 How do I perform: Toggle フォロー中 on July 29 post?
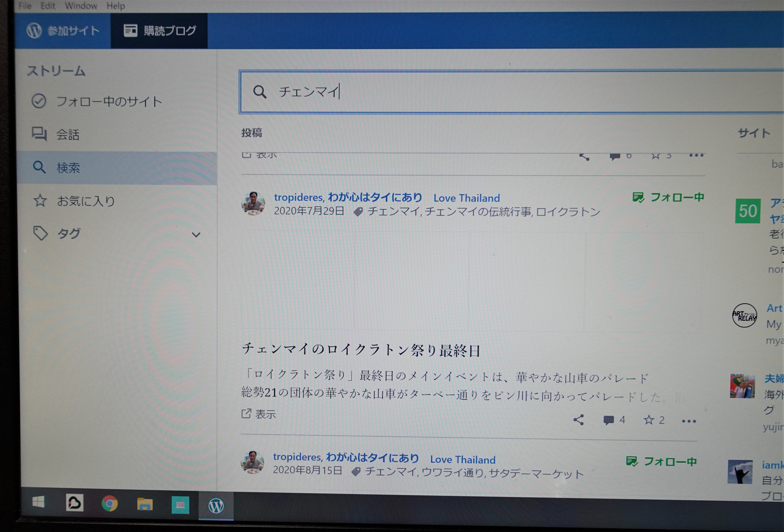[x=668, y=197]
